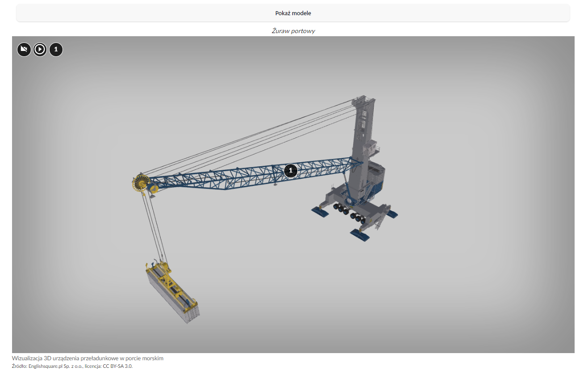
Task: Click the left lattice section of the blue boom
Action: [x=188, y=181]
